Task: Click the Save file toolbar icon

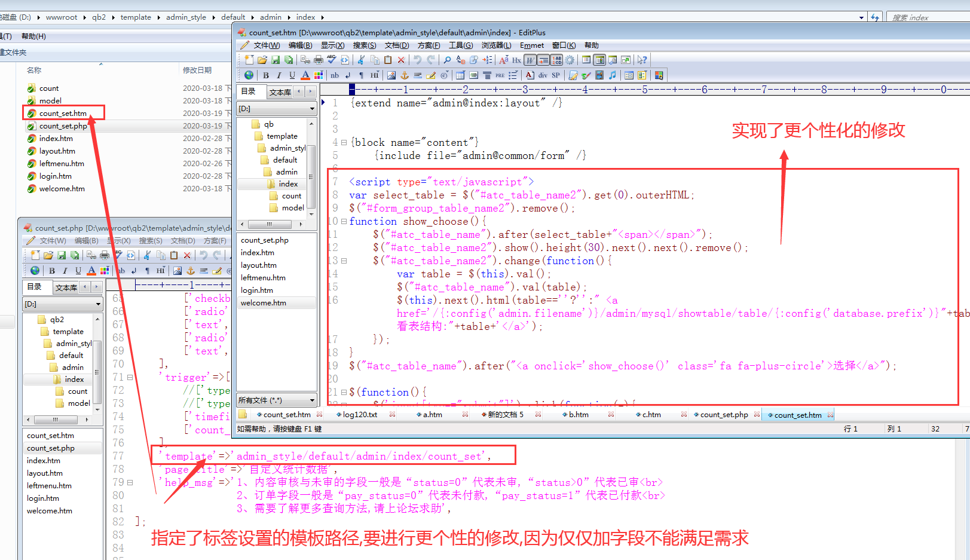Action: pyautogui.click(x=276, y=60)
